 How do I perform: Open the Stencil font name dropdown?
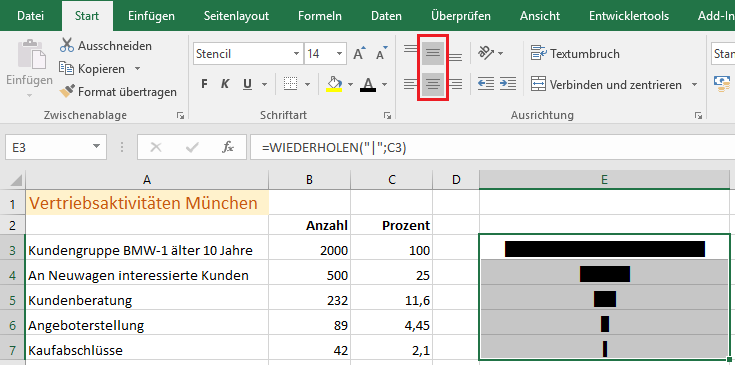pyautogui.click(x=296, y=54)
